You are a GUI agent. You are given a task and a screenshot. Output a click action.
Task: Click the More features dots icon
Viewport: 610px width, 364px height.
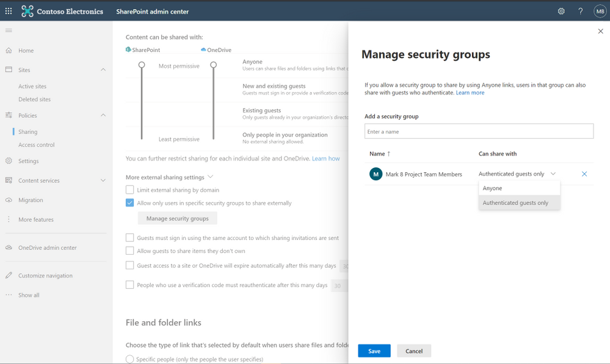(9, 219)
